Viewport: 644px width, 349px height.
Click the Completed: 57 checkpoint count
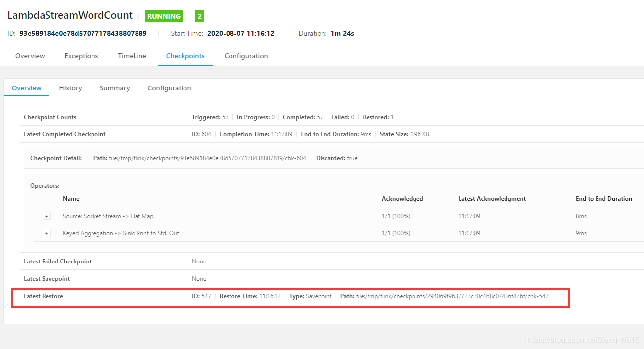[303, 117]
